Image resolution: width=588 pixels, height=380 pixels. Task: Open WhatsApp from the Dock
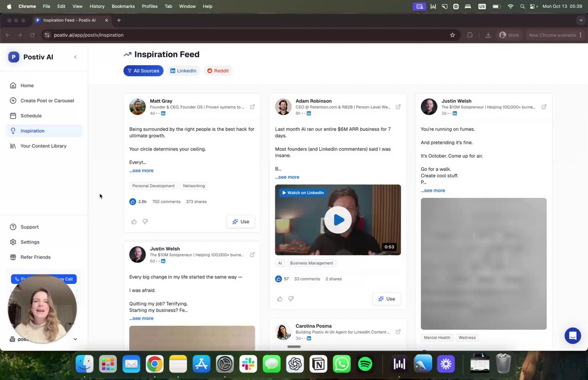[342, 364]
